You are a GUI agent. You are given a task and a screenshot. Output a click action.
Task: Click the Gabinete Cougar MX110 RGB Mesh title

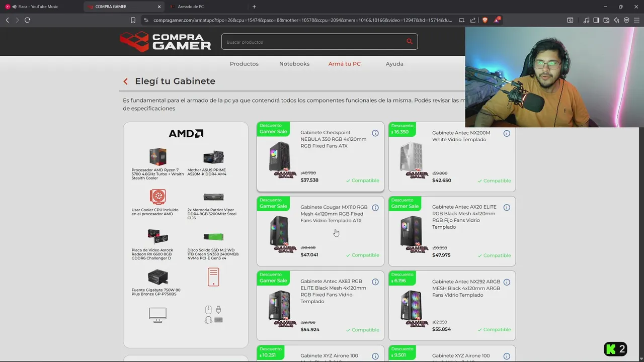[x=334, y=214]
